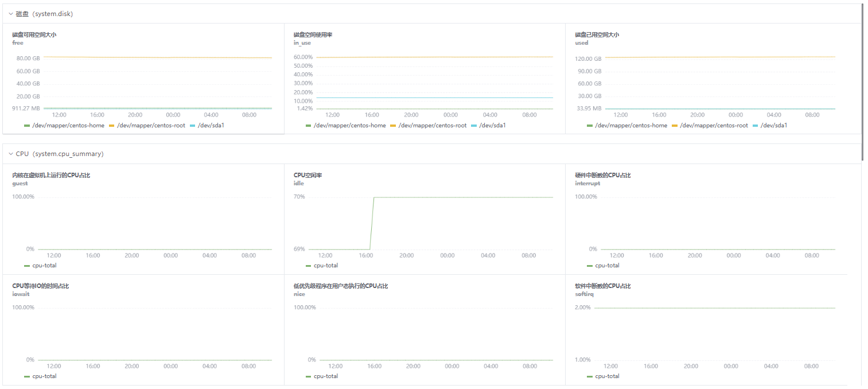This screenshot has height=389, width=868.
Task: Click cpu-total legend under nice chart
Action: click(325, 376)
